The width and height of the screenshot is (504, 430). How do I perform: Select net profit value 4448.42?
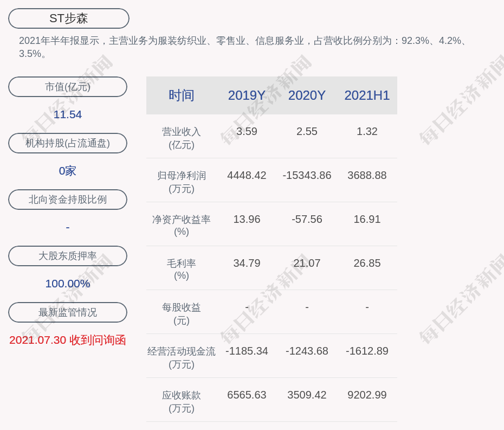(247, 175)
